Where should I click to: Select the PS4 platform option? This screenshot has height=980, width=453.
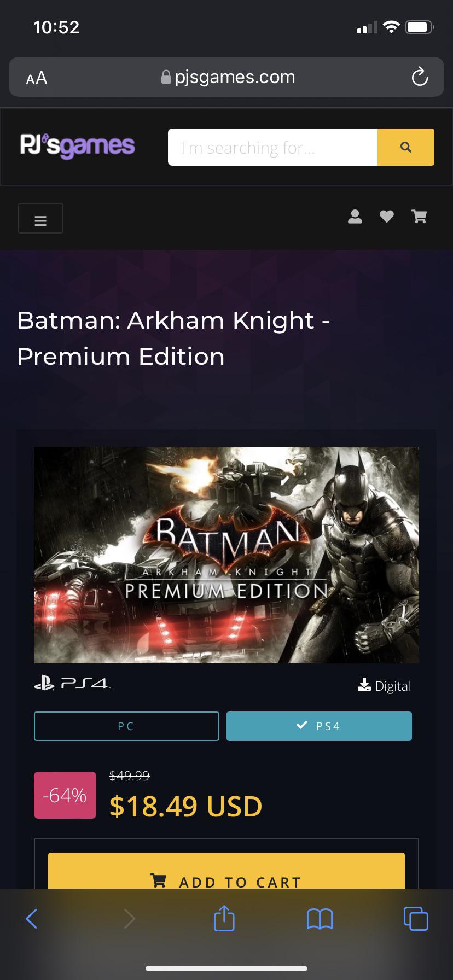coord(319,726)
